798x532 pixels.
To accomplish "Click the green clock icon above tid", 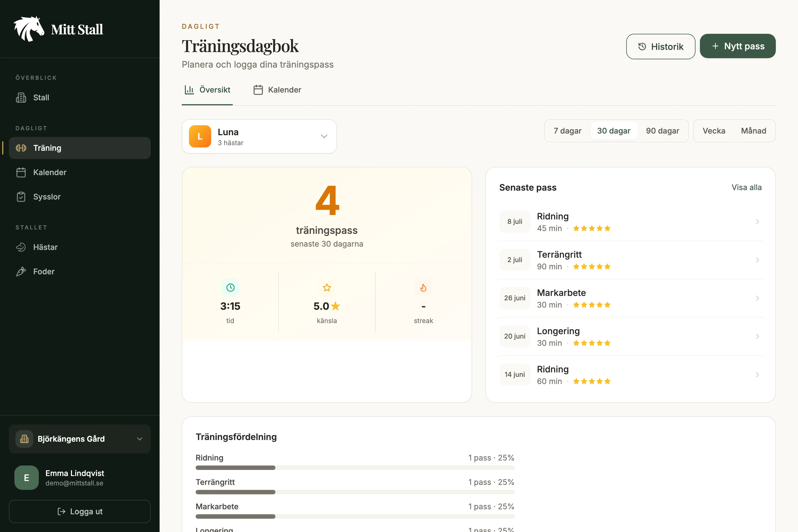I will (x=230, y=288).
